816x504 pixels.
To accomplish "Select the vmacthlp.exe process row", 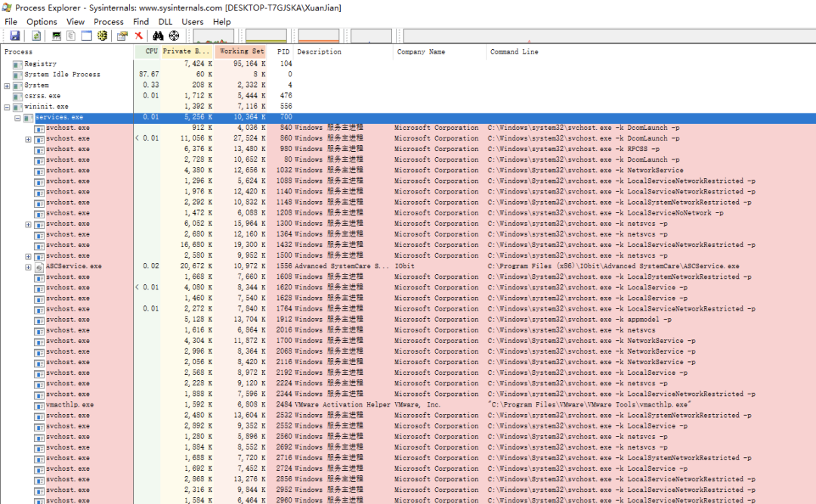I will (70, 405).
